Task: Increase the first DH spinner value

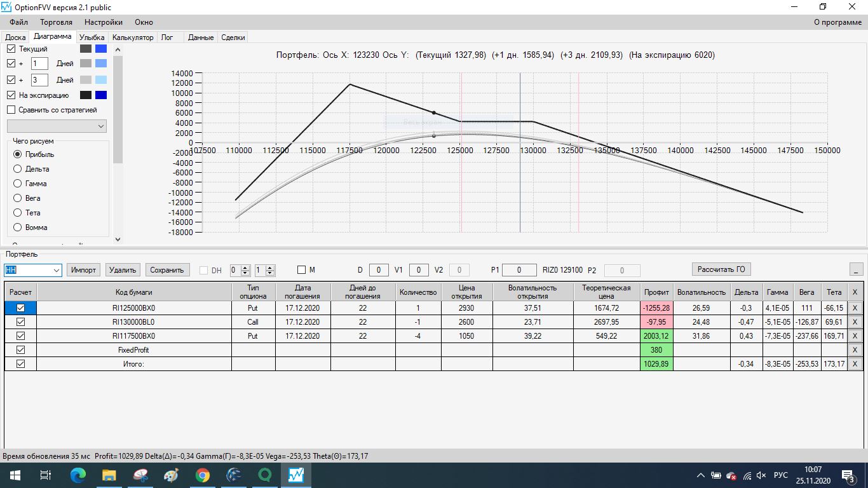Action: click(247, 268)
